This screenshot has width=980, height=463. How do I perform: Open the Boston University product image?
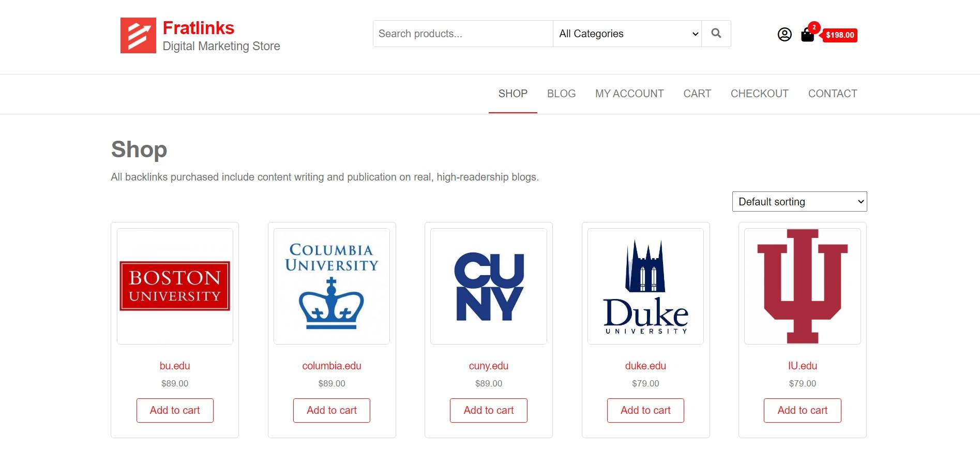[x=175, y=286]
